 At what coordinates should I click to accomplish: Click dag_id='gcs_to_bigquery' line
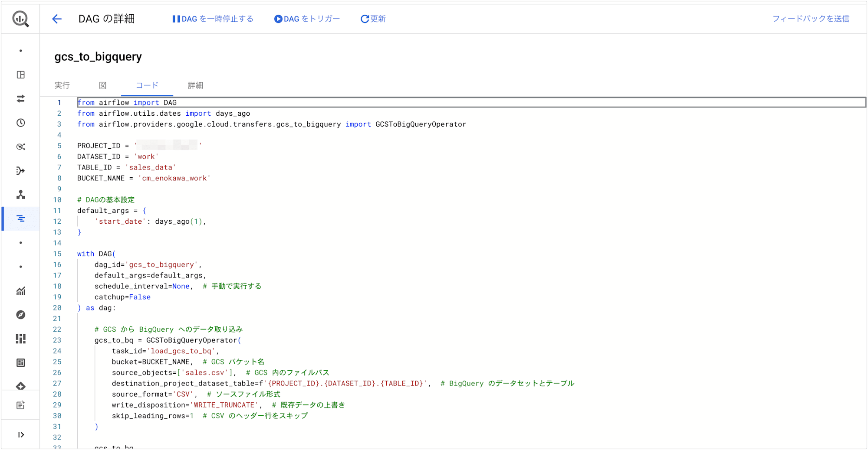point(148,265)
